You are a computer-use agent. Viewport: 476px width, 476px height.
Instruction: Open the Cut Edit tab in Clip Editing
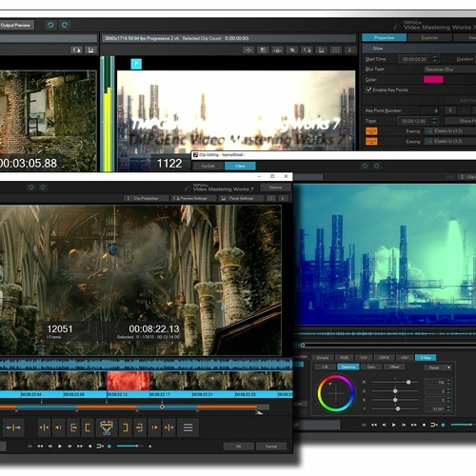(x=208, y=166)
